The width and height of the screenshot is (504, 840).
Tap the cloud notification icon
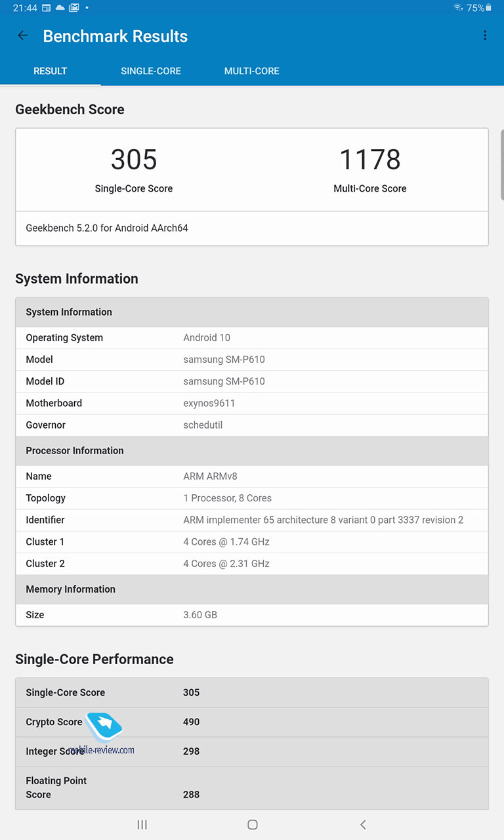pos(60,8)
